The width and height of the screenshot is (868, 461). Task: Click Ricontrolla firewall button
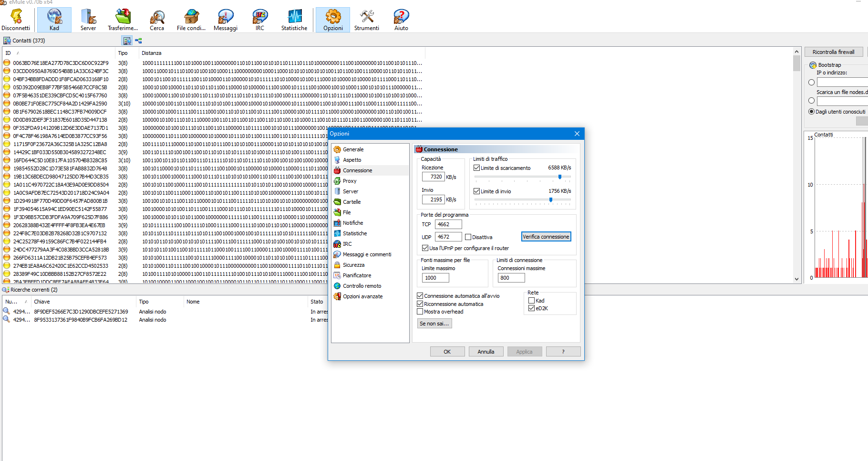[833, 52]
